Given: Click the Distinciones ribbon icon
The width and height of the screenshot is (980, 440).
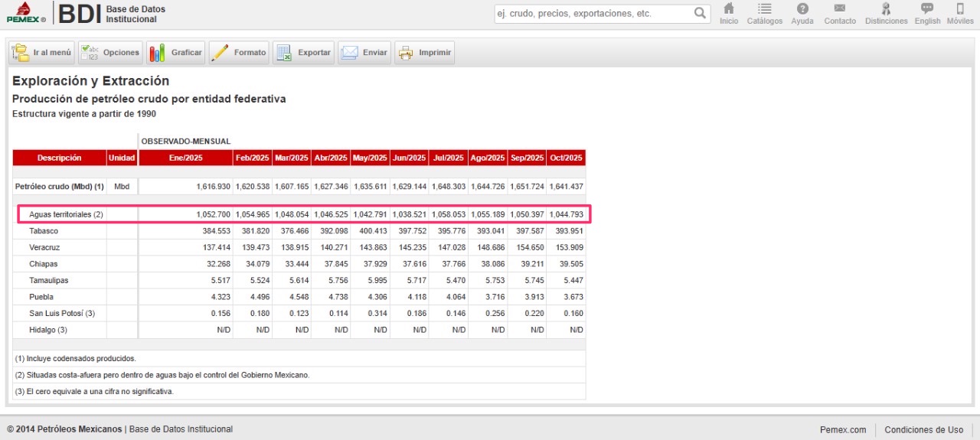Looking at the screenshot, I should [886, 9].
